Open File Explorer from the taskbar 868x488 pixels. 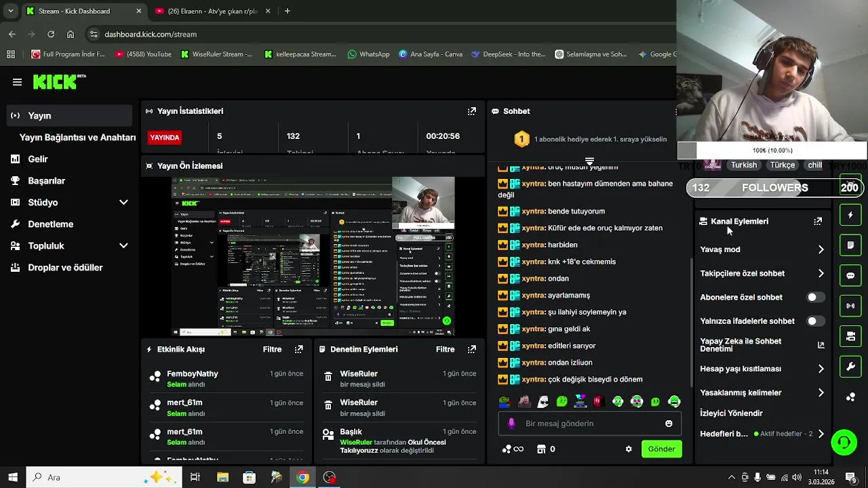222,477
